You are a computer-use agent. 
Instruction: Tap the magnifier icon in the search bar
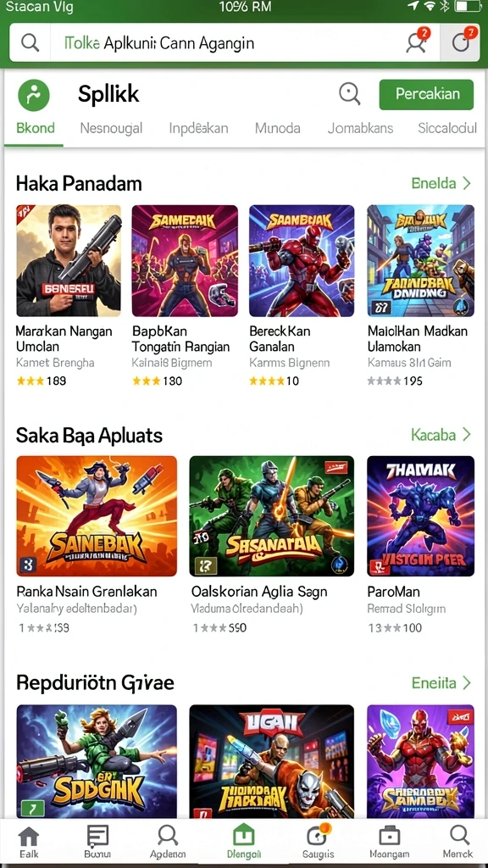click(30, 42)
